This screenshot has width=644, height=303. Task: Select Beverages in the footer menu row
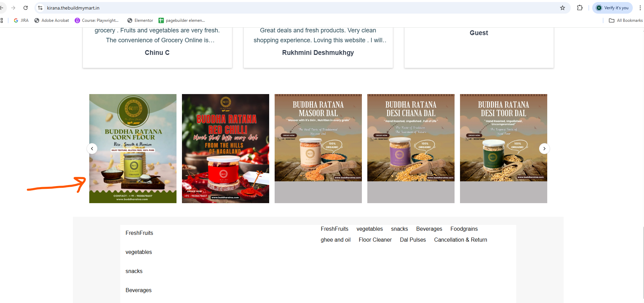(x=429, y=229)
